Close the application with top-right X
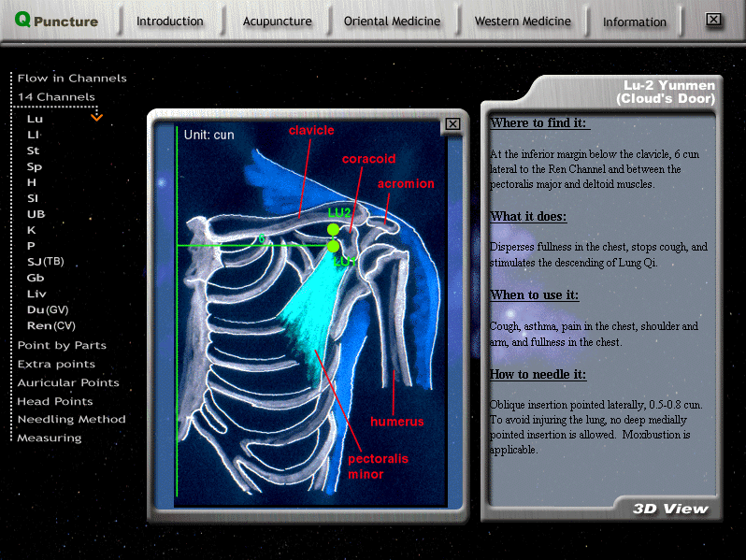This screenshot has height=560, width=746. click(713, 20)
